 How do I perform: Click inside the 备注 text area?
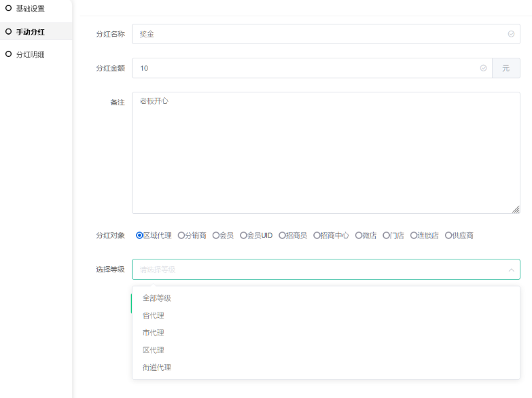tap(326, 153)
